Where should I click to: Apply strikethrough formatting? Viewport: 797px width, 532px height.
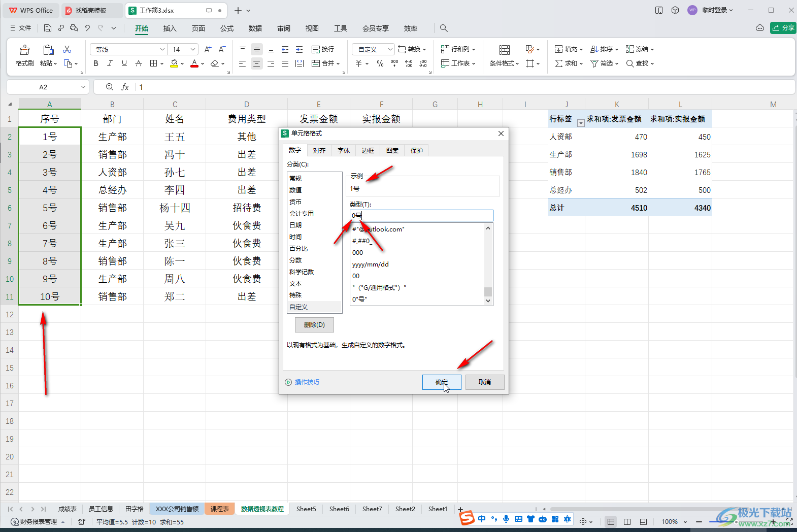pyautogui.click(x=138, y=63)
